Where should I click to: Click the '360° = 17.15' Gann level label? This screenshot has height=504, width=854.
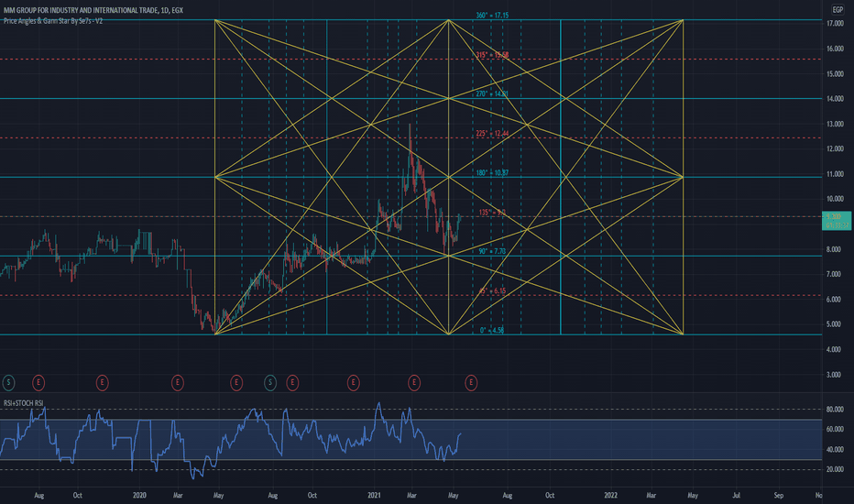point(492,16)
